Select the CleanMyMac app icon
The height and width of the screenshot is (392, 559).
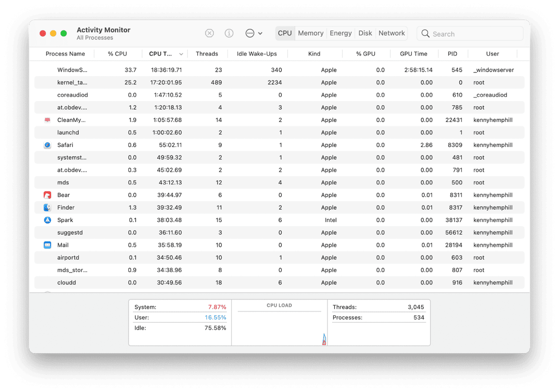(47, 120)
